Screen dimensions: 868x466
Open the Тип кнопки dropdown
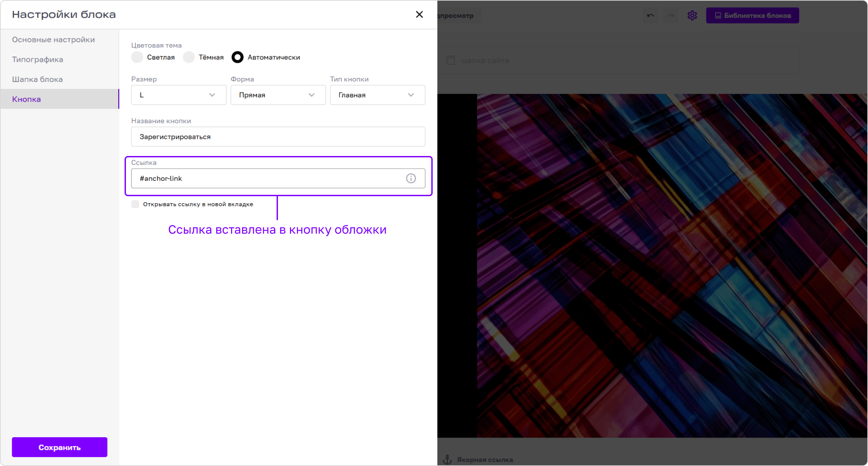[x=377, y=95]
